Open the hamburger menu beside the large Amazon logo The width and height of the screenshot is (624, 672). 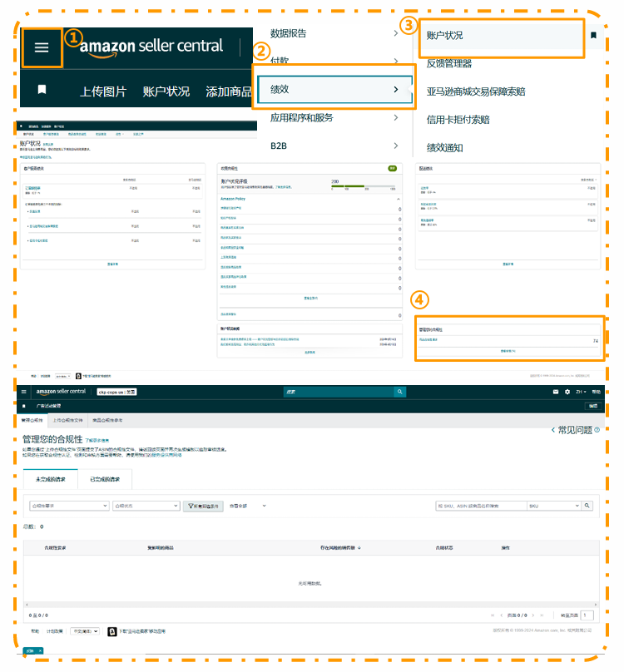point(42,47)
